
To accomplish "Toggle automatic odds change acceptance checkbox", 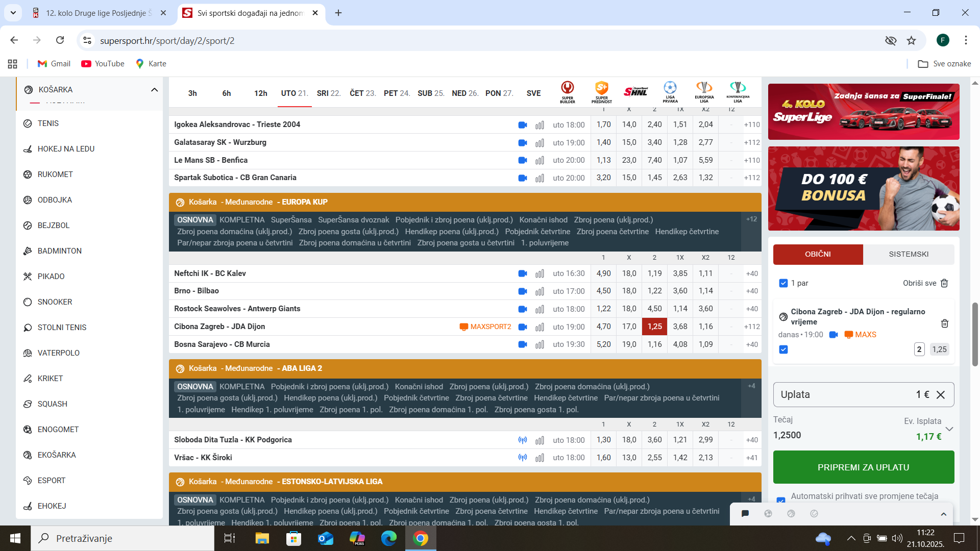I will [x=781, y=500].
